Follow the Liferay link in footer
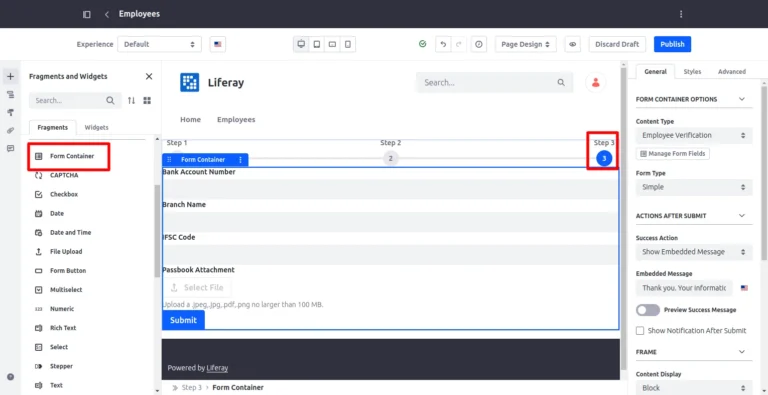 click(x=217, y=368)
